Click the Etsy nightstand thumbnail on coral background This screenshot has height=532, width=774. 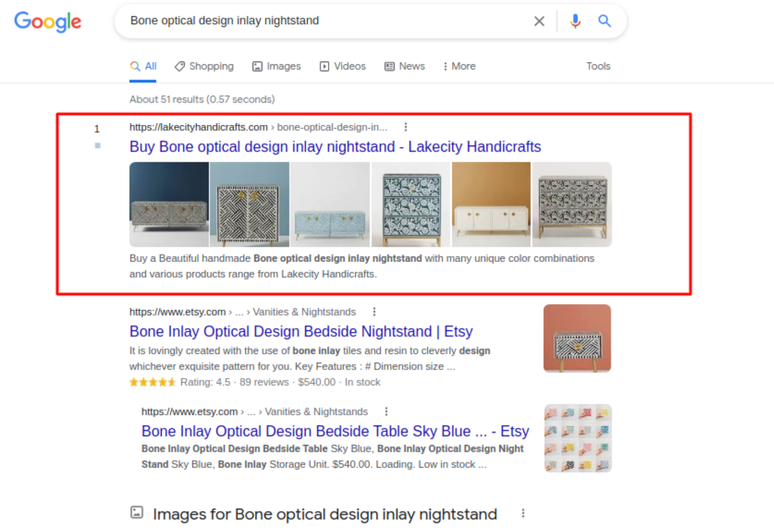point(577,339)
